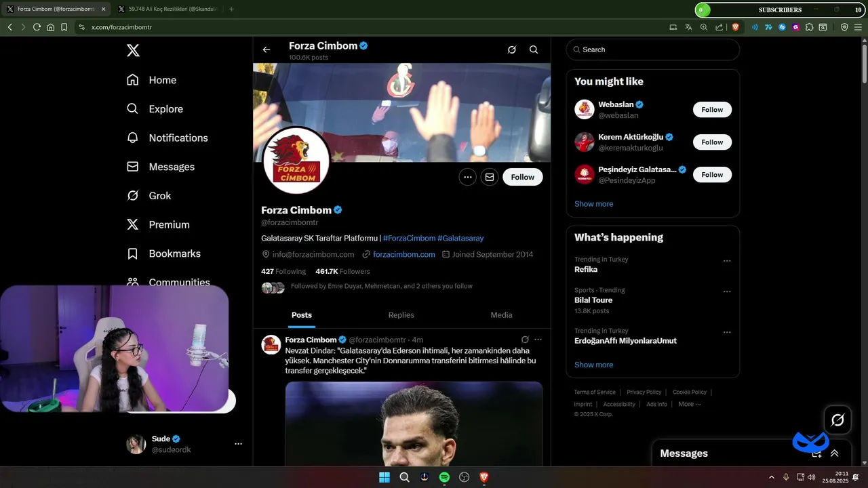Click the #Galatasaray hashtag link

pos(460,238)
